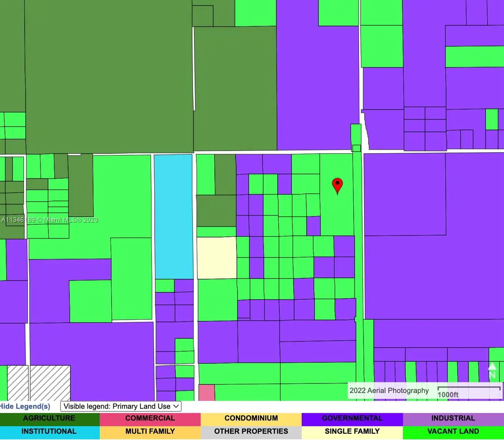Click the 2022 Aerial Photography label
The height and width of the screenshot is (440, 504).
[x=389, y=390]
